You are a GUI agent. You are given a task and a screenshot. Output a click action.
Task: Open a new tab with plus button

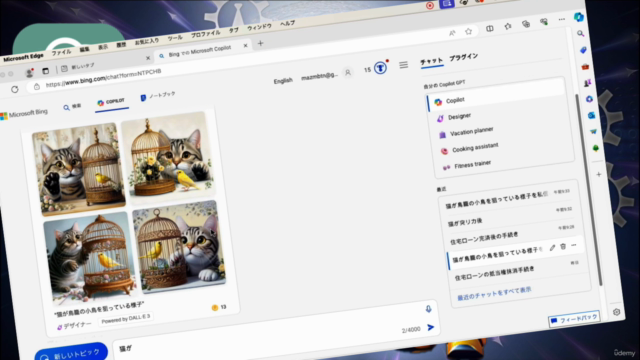(x=260, y=43)
